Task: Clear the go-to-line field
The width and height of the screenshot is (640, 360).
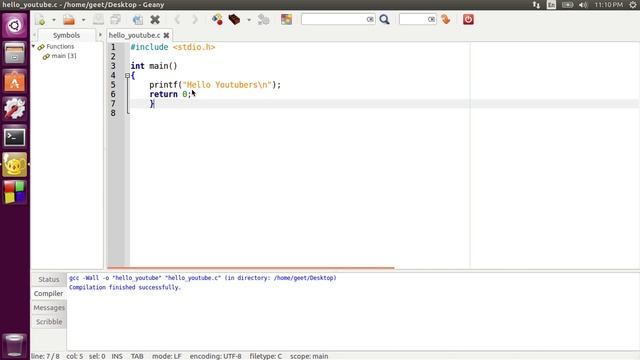Action: coord(431,19)
